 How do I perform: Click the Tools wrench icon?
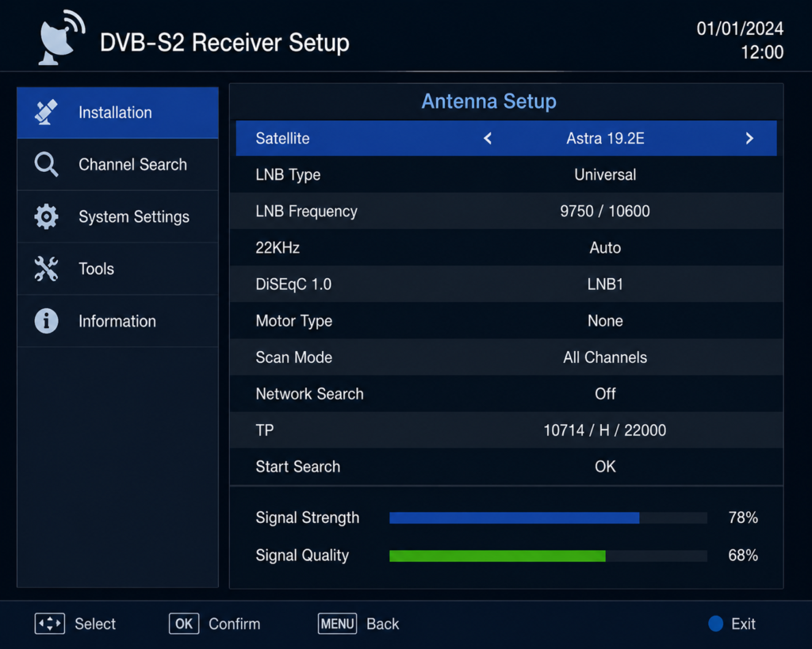[x=46, y=269]
